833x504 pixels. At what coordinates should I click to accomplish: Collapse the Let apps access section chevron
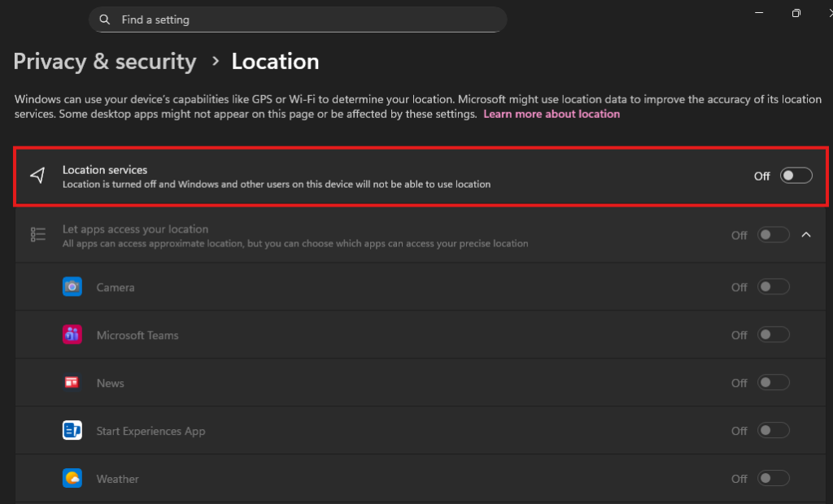click(806, 235)
